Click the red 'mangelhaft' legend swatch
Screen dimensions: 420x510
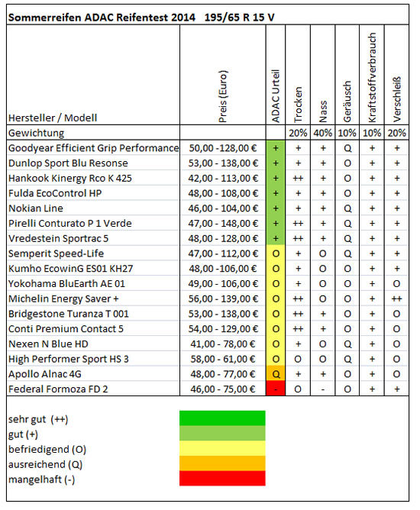point(222,478)
